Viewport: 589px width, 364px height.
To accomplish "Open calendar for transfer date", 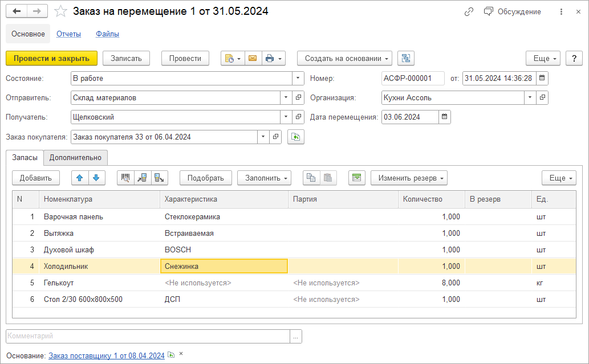I will pyautogui.click(x=445, y=117).
